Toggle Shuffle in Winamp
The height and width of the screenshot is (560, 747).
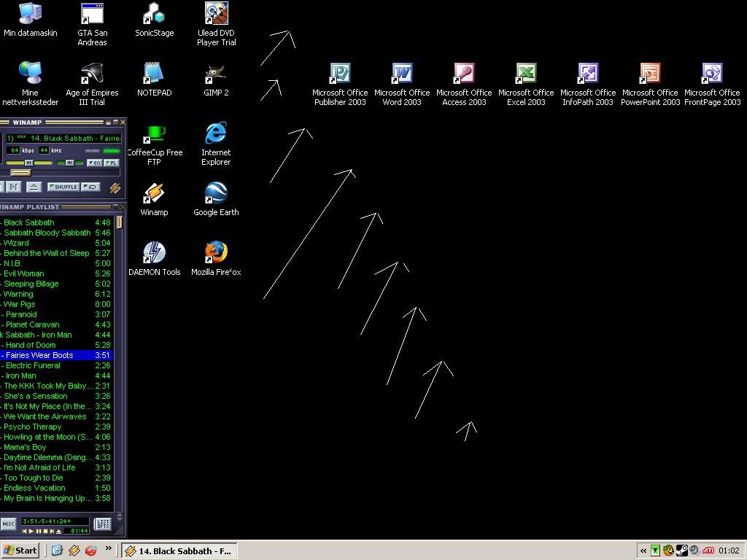(63, 187)
